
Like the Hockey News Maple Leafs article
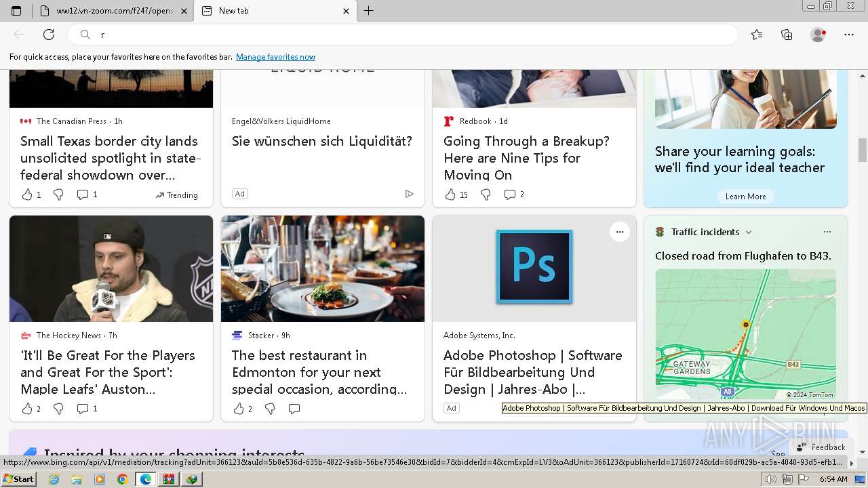[27, 409]
